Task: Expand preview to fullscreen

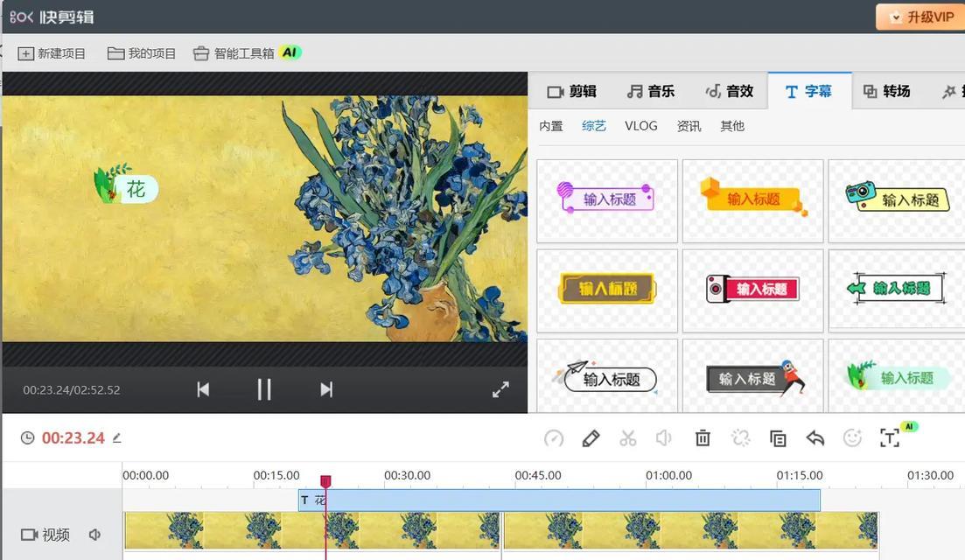Action: point(501,389)
